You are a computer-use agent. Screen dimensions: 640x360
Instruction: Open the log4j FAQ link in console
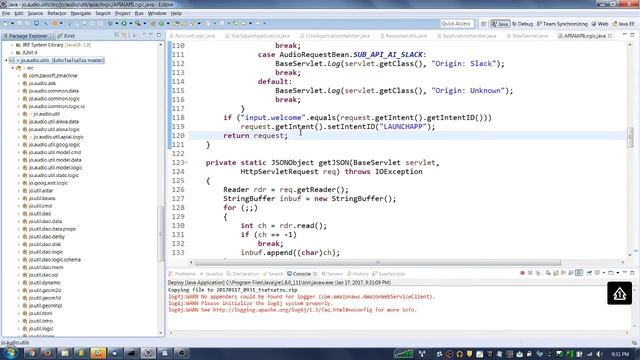pos(293,310)
